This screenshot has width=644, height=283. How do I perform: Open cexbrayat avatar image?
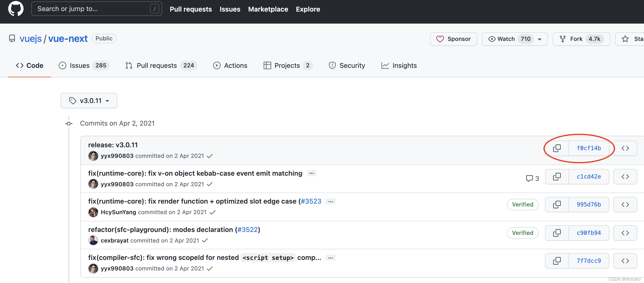[93, 240]
